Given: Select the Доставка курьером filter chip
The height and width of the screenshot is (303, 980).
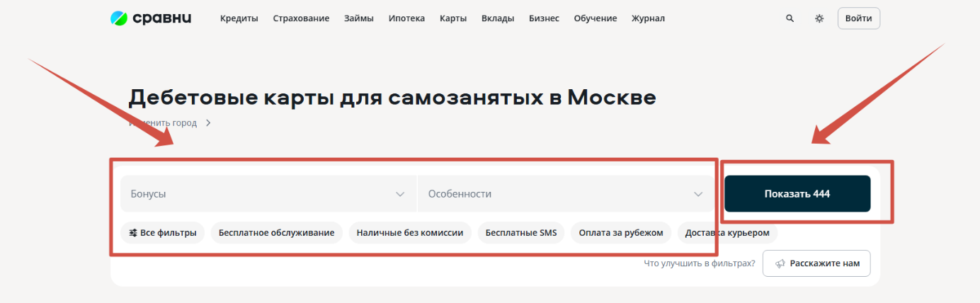Looking at the screenshot, I should [727, 232].
